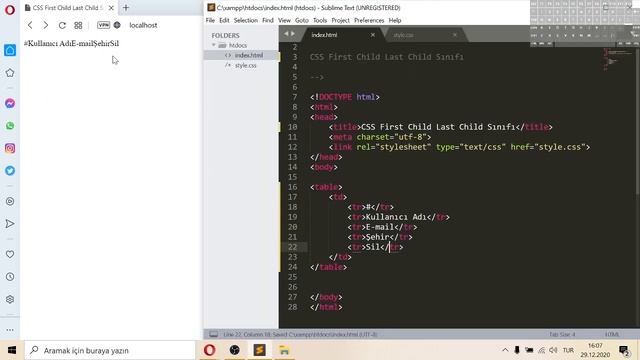
Task: Click the rendered page text in browser
Action: (71, 43)
